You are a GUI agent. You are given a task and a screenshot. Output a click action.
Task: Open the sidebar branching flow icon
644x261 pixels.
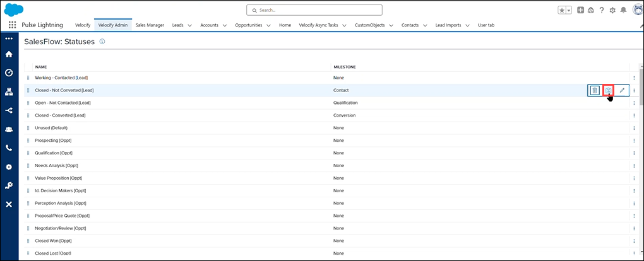(9, 110)
